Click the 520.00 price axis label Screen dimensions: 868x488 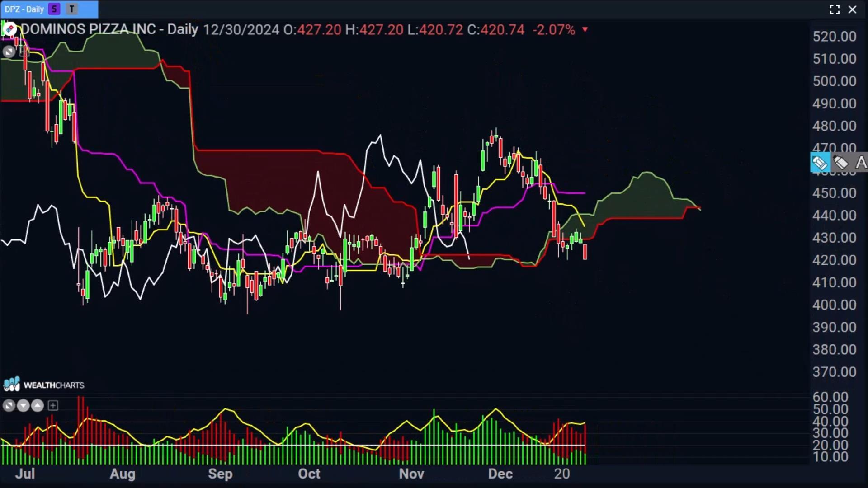(x=834, y=37)
